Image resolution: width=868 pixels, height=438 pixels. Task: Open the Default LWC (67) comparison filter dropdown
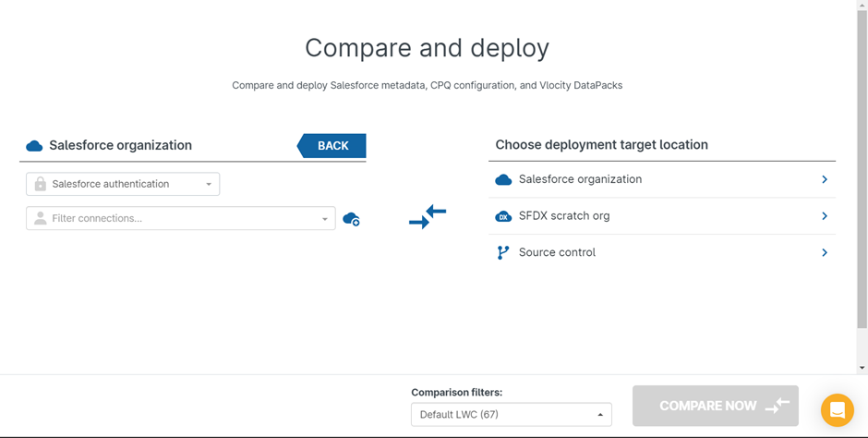511,415
